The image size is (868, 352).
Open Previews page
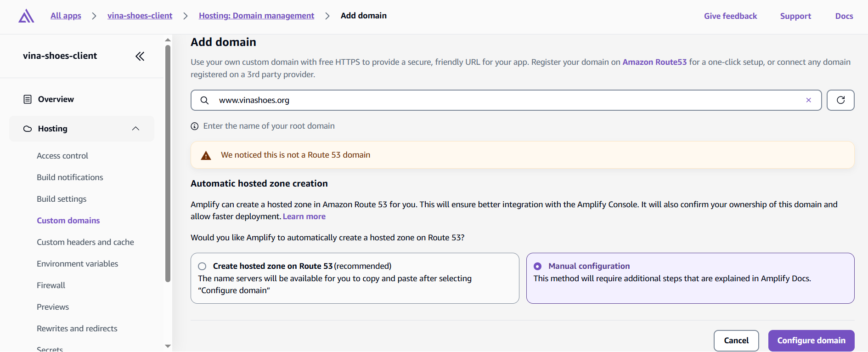coord(53,307)
